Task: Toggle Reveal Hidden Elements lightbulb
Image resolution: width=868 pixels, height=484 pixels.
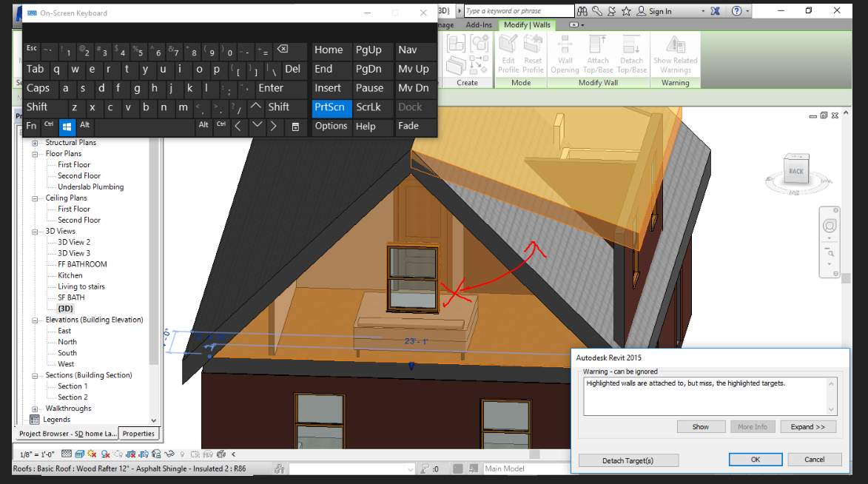Action: (x=182, y=454)
